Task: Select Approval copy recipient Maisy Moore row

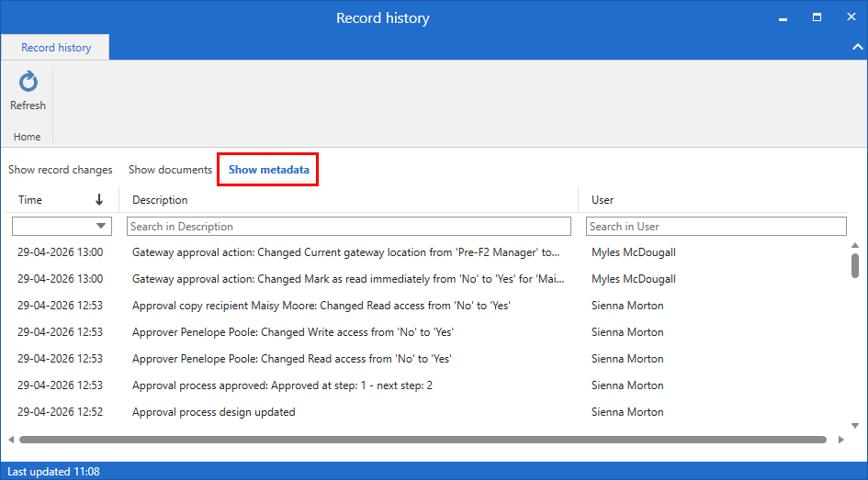Action: (x=426, y=306)
